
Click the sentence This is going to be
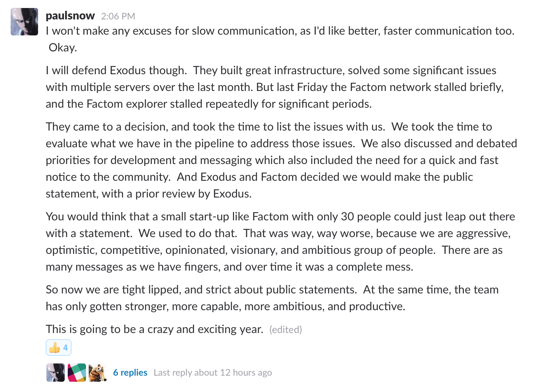coord(155,329)
